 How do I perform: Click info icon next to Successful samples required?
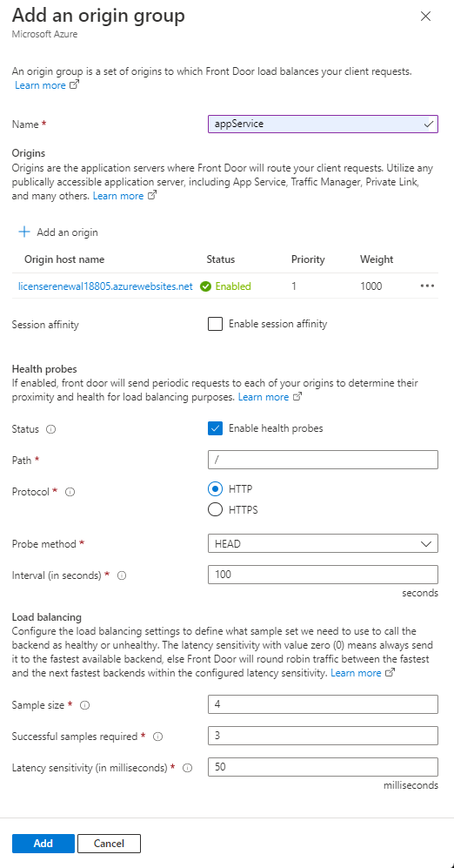[157, 737]
